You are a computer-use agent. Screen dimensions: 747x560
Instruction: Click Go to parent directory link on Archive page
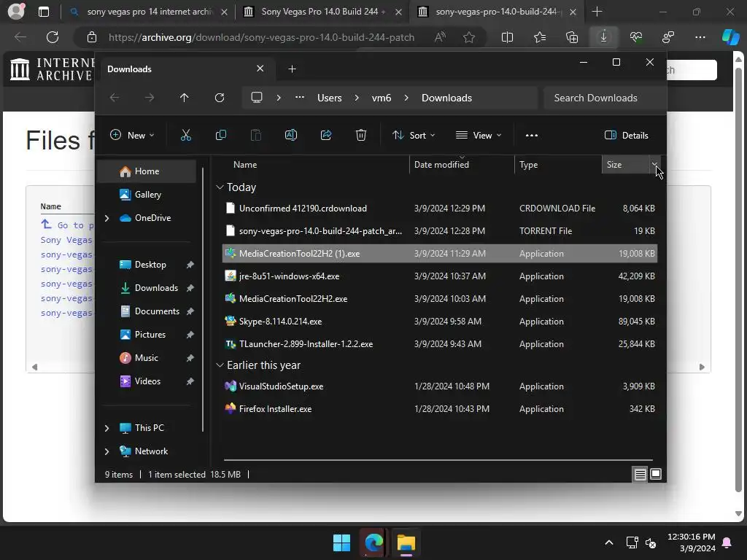tap(67, 225)
